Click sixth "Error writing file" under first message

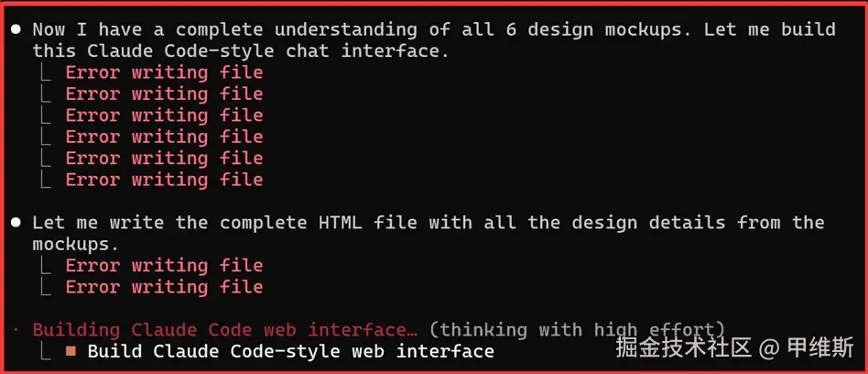164,180
